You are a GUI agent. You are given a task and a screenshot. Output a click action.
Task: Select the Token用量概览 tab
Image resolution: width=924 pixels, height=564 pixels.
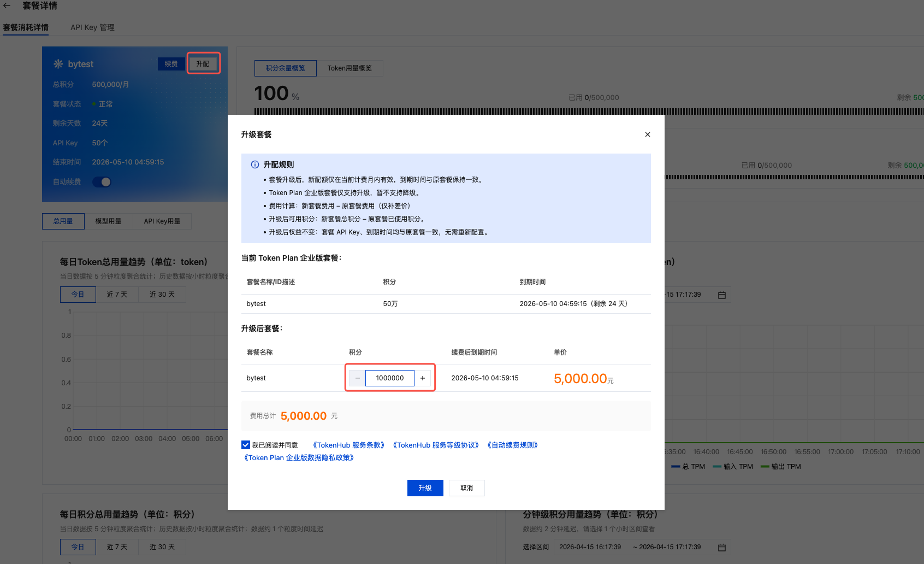[x=350, y=68]
